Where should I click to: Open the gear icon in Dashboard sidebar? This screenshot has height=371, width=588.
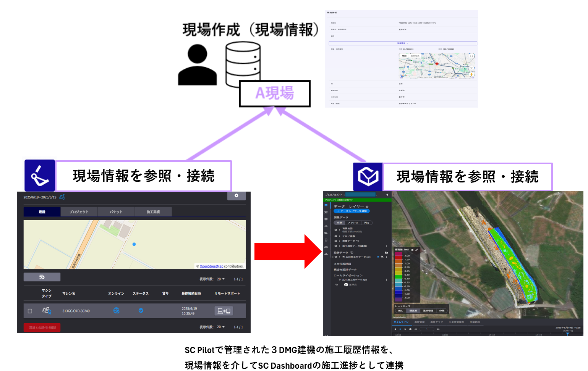click(326, 219)
